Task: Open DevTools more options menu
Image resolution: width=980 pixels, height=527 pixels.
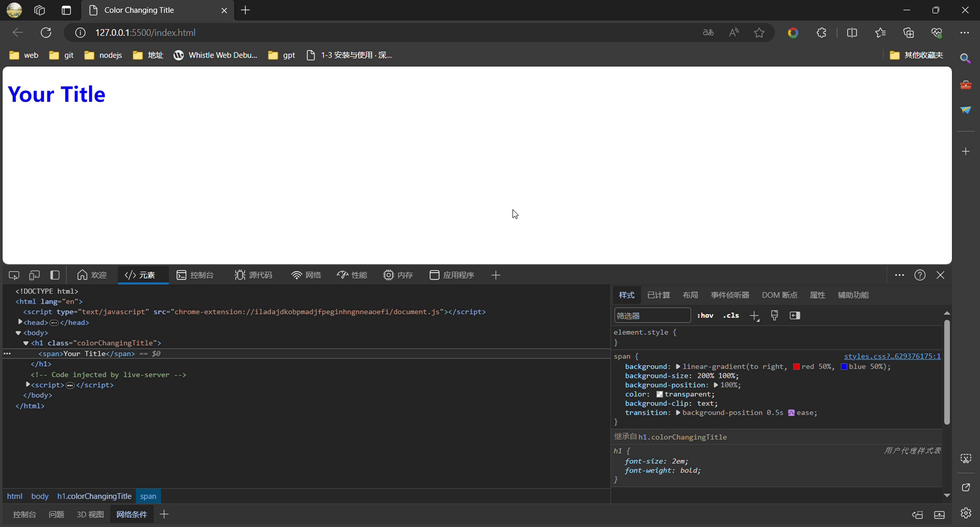Action: [899, 275]
